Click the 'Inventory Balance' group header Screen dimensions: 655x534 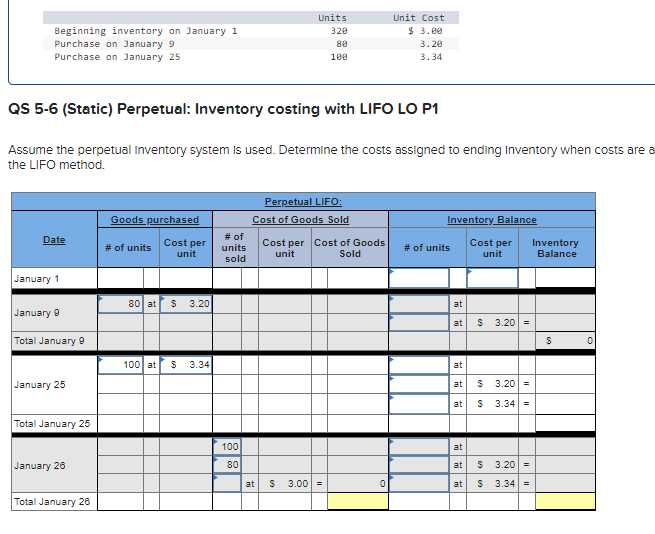tap(492, 220)
